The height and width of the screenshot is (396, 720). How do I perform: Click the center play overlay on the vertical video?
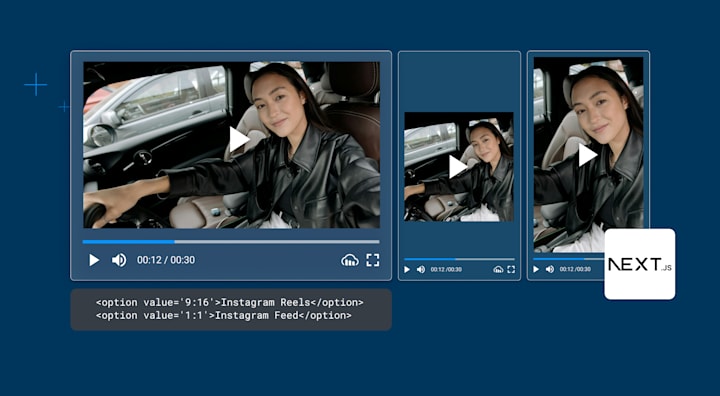pyautogui.click(x=587, y=155)
